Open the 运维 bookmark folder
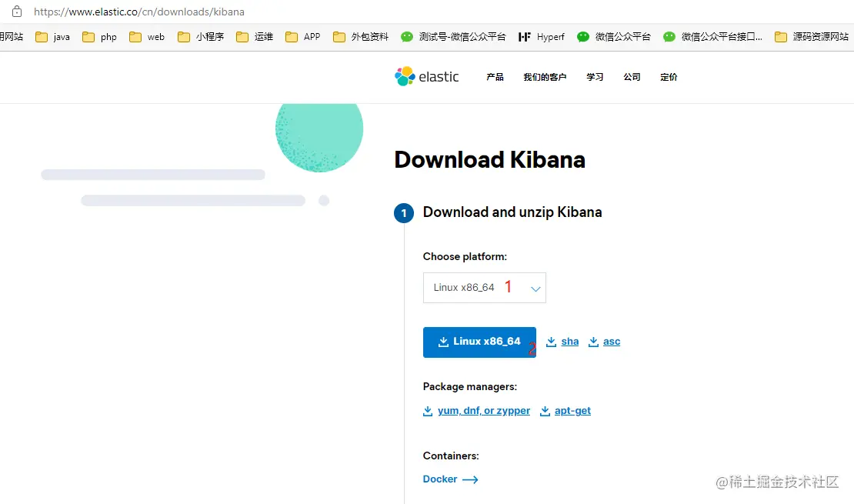 coord(255,36)
